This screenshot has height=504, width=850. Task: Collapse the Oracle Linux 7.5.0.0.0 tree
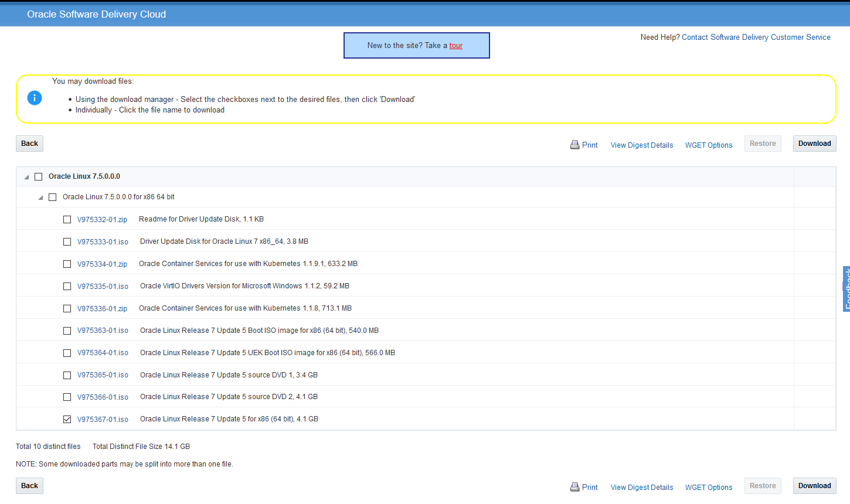click(26, 176)
